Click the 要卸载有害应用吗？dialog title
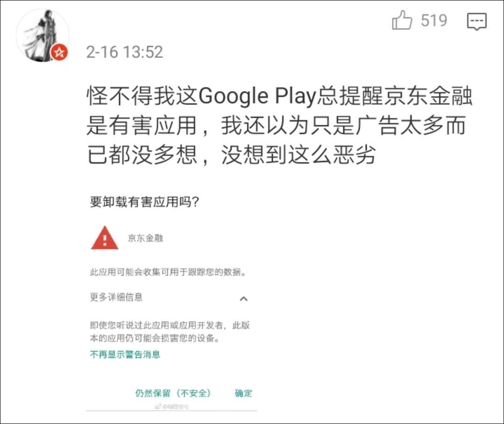The image size is (504, 424). tap(145, 202)
